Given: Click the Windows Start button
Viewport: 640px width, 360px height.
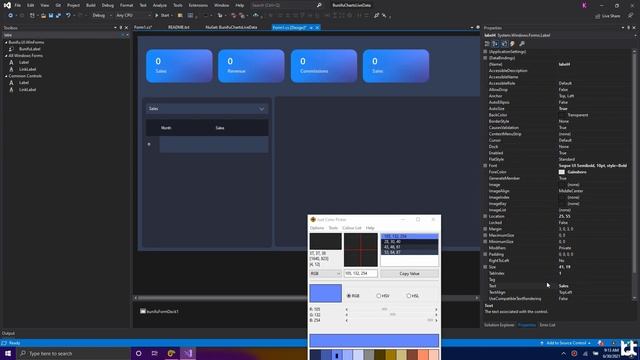Looking at the screenshot, I should [8, 353].
